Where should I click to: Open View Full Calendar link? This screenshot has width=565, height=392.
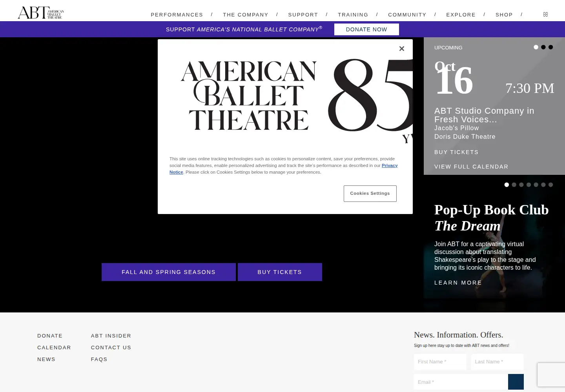coord(471,167)
